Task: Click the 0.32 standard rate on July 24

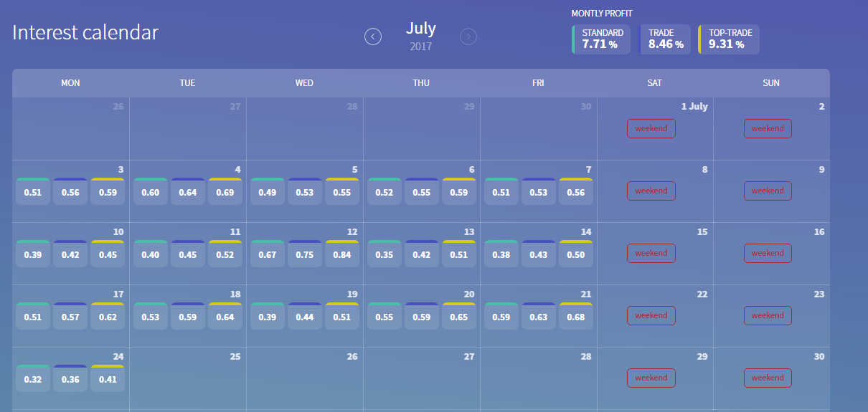Action: click(33, 379)
